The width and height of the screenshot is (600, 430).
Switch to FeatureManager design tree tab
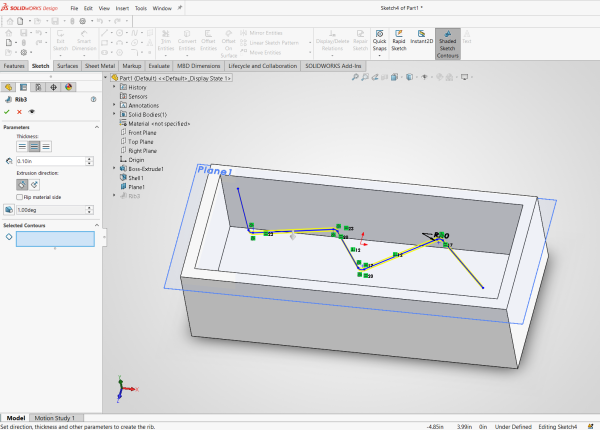[8, 87]
